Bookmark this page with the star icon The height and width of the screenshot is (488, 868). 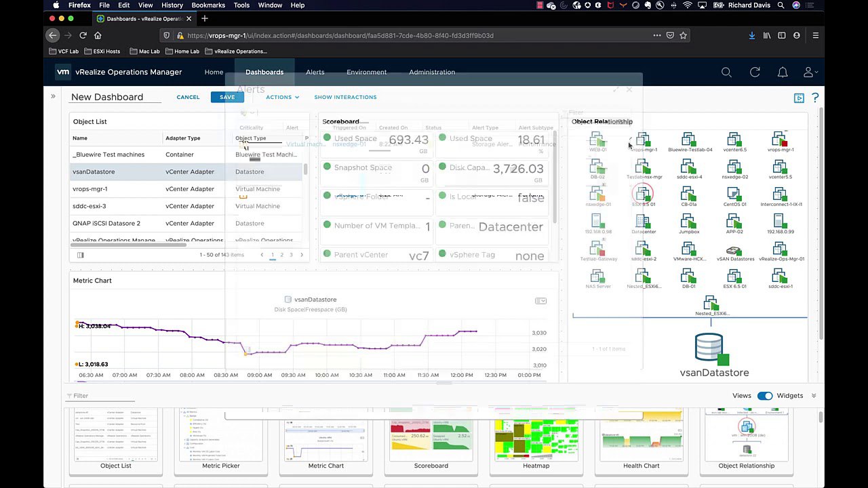point(684,35)
